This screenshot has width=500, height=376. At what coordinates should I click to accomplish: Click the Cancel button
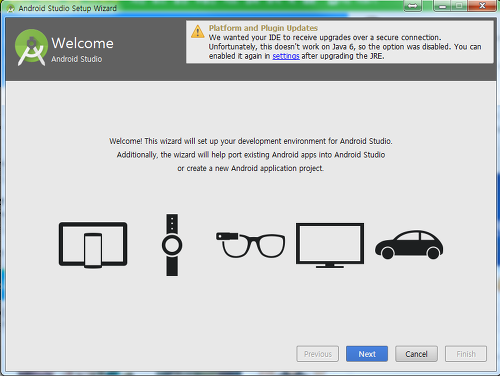(x=416, y=354)
